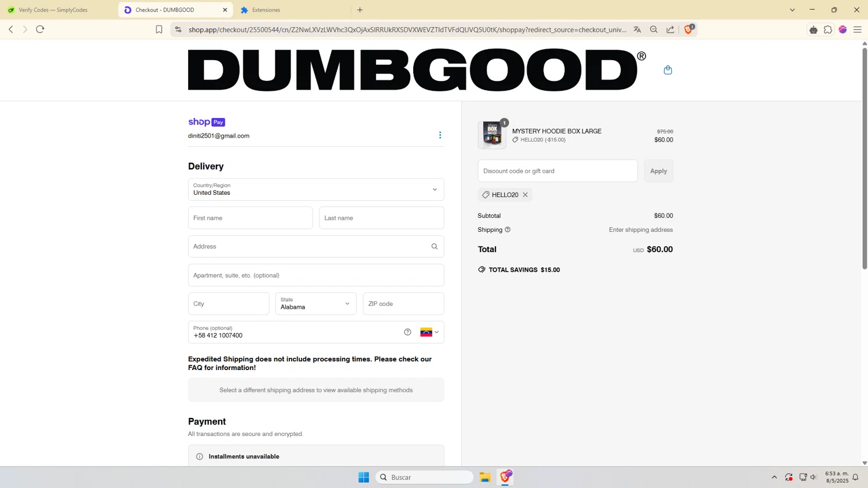Focus the Last name field
This screenshot has height=488, width=868.
coord(381,218)
